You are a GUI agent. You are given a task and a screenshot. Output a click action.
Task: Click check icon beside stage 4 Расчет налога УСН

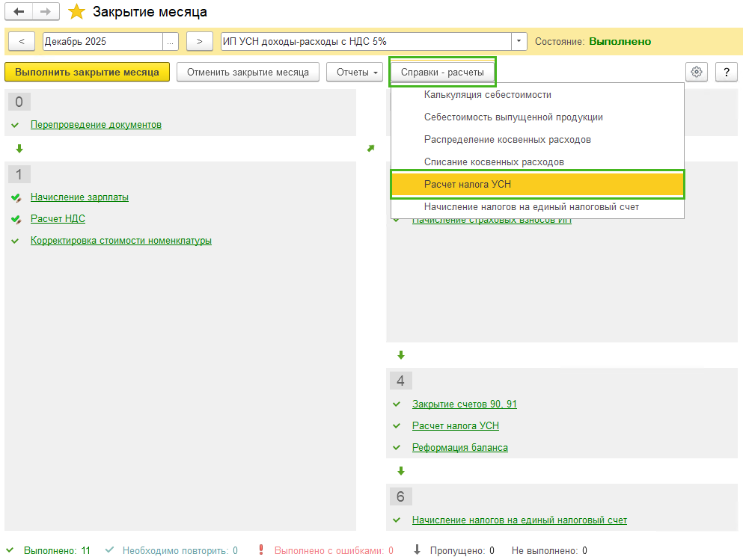point(397,426)
